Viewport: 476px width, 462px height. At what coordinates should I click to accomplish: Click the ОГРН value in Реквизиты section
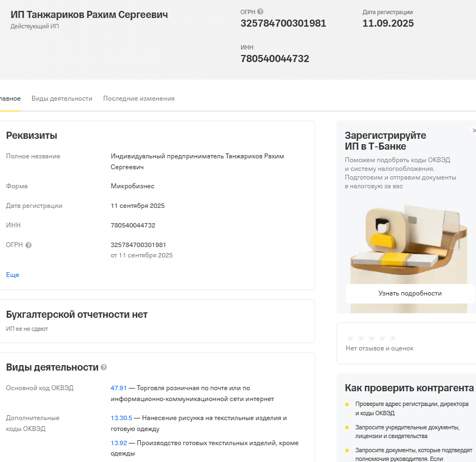pyautogui.click(x=138, y=245)
